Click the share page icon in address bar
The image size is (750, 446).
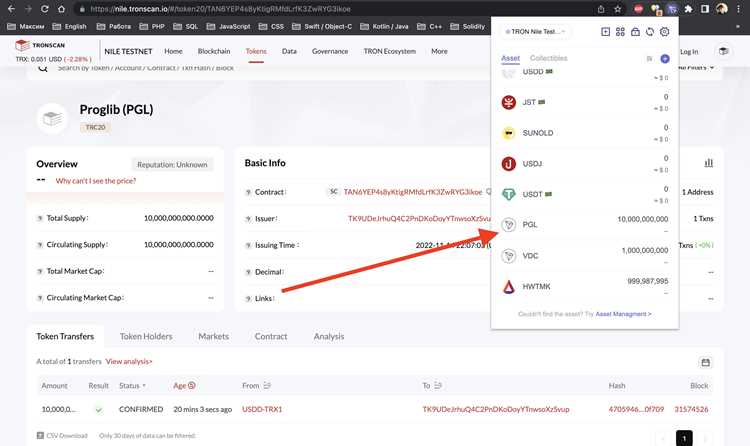[601, 9]
